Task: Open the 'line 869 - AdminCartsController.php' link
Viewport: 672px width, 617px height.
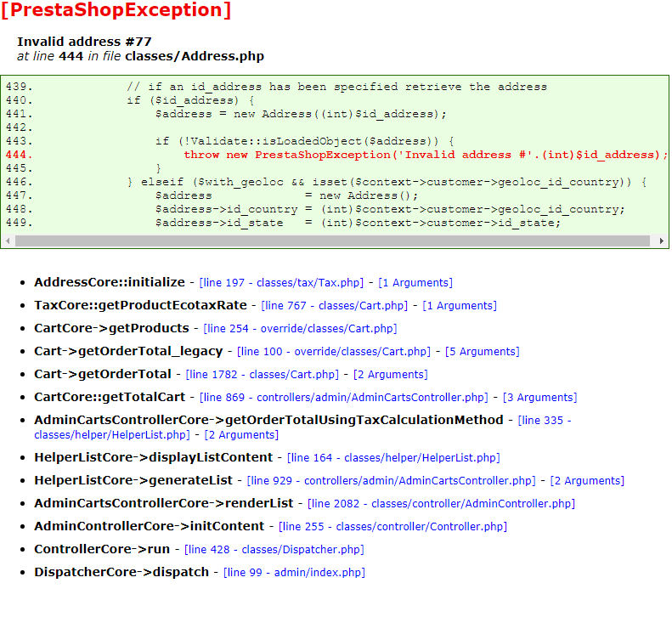Action: pyautogui.click(x=344, y=398)
